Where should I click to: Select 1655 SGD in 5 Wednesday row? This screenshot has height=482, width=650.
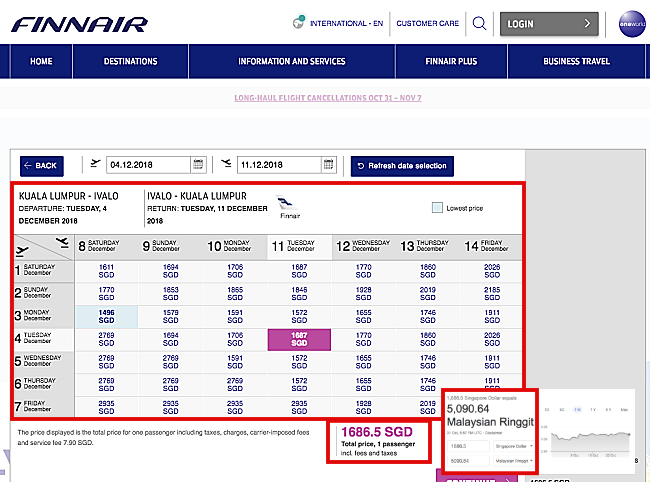(364, 362)
